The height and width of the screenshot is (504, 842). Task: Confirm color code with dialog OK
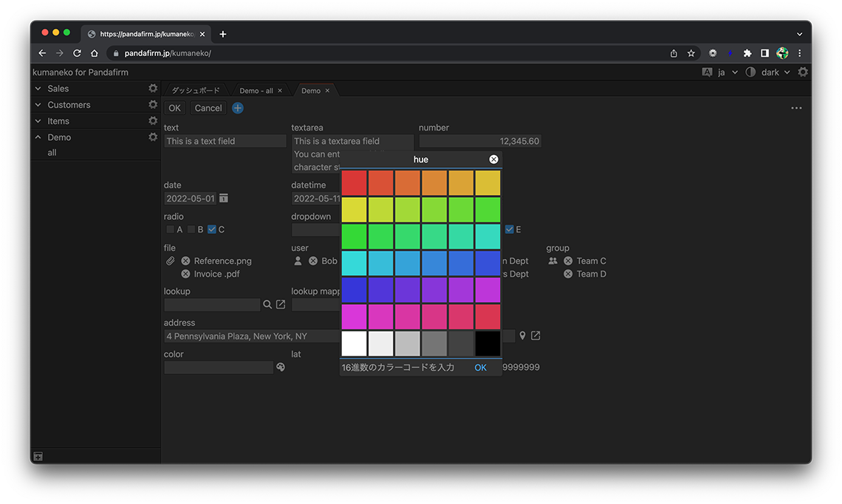tap(480, 367)
